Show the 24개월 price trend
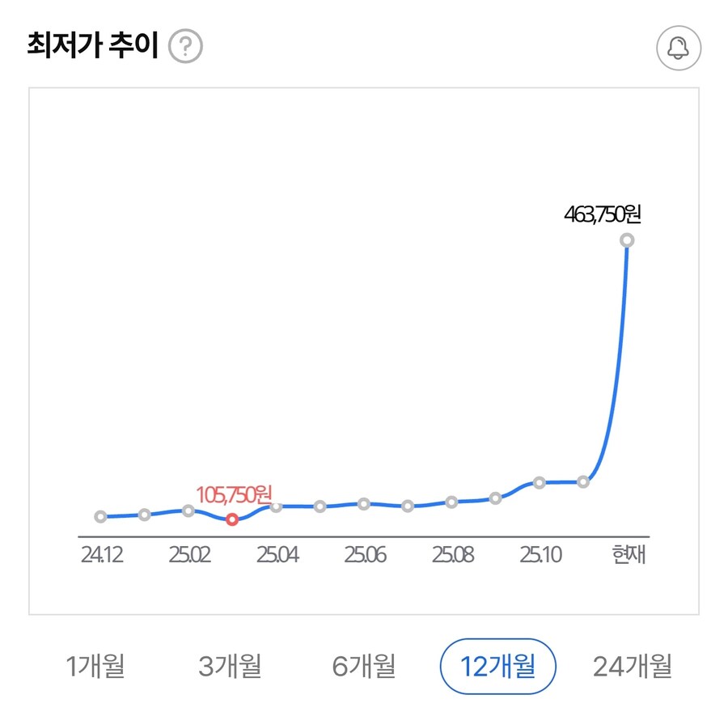 tap(633, 664)
